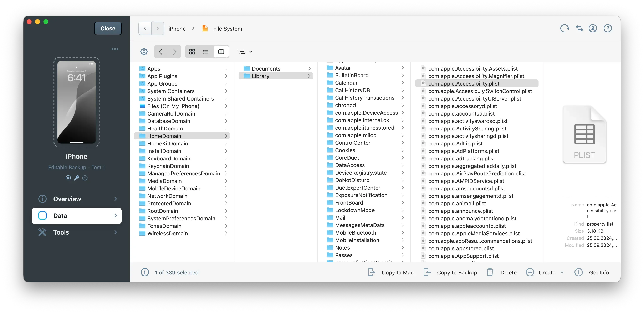The image size is (644, 313).
Task: Expand the Create button dropdown
Action: [x=562, y=272]
